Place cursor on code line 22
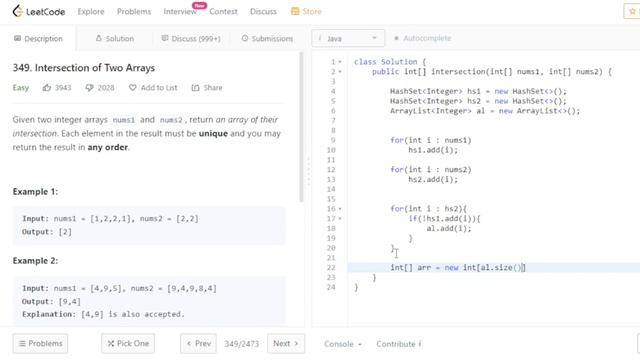Viewport: 640px width, 360px height. pyautogui.click(x=493, y=268)
